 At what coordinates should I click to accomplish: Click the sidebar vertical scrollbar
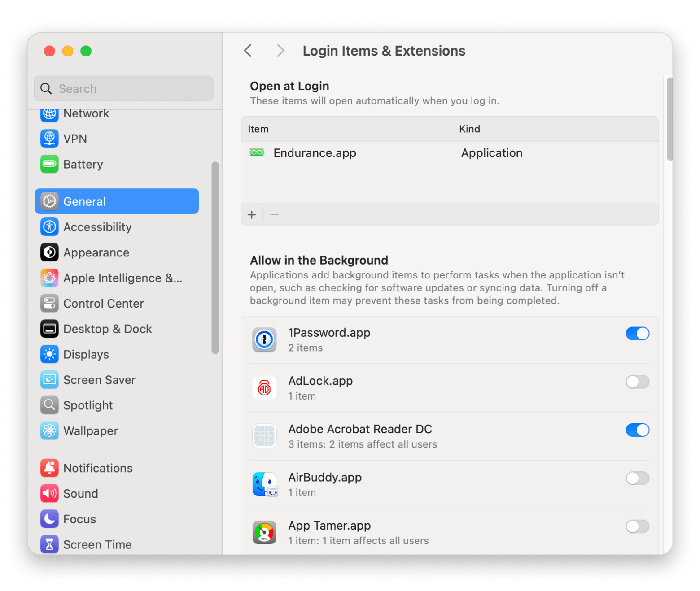pyautogui.click(x=215, y=257)
